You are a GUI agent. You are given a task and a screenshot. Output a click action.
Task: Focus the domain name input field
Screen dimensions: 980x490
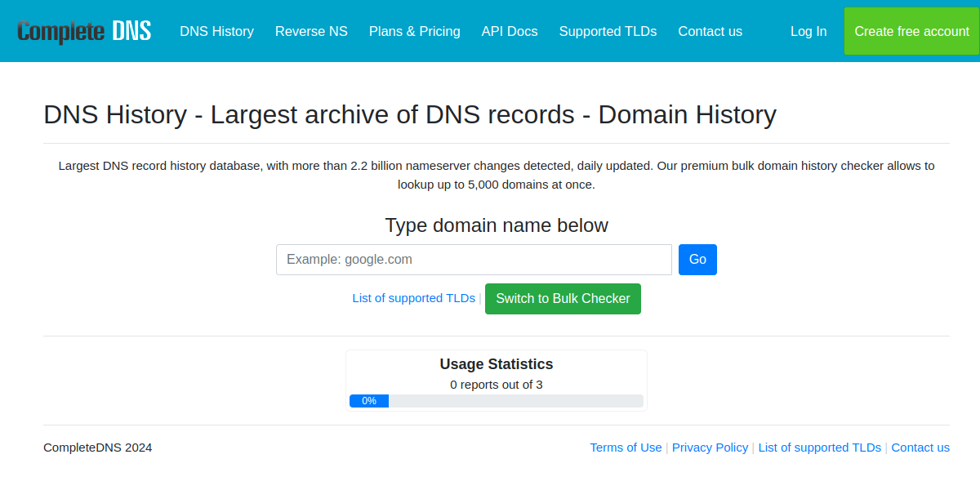474,260
